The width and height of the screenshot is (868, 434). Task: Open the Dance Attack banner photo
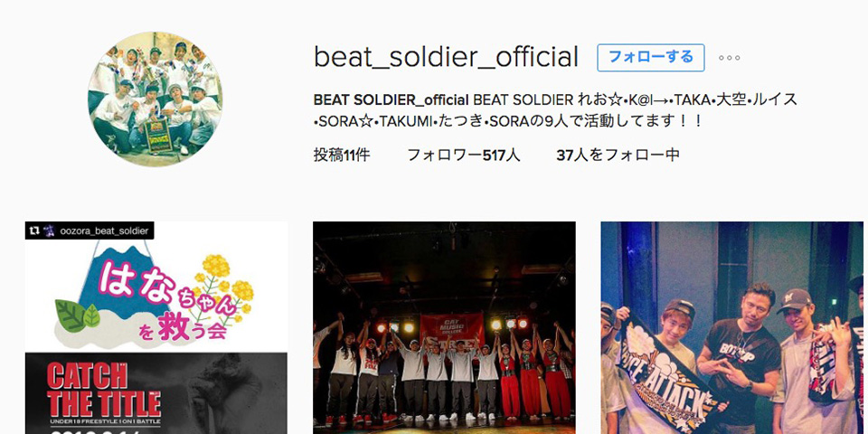pos(731,327)
